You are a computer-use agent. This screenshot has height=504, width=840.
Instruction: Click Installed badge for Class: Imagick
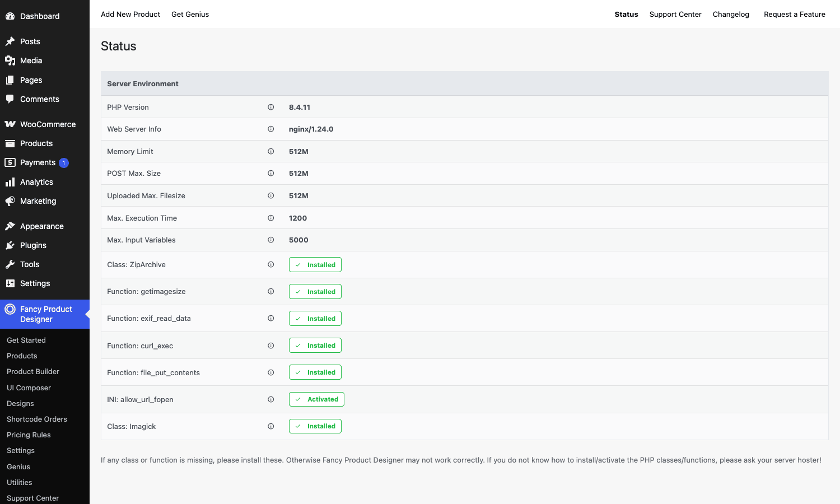(x=315, y=426)
